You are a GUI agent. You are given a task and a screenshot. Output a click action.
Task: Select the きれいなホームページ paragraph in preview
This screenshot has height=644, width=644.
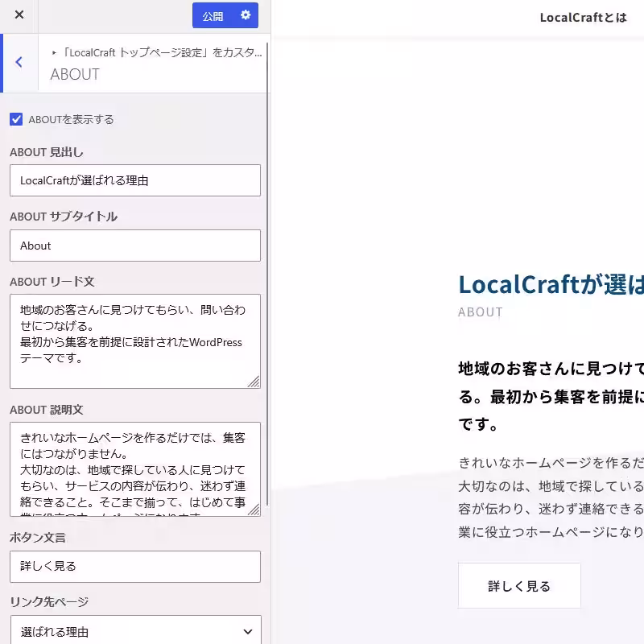[x=551, y=497]
